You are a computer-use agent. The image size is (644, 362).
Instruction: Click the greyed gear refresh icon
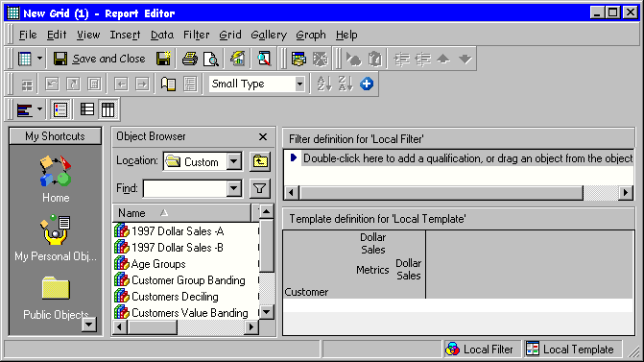coord(320,59)
